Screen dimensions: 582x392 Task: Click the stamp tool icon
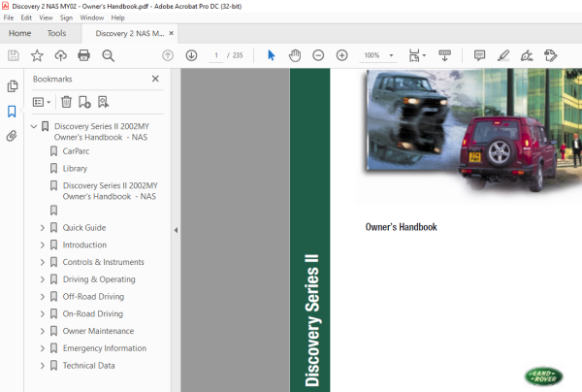[x=550, y=55]
